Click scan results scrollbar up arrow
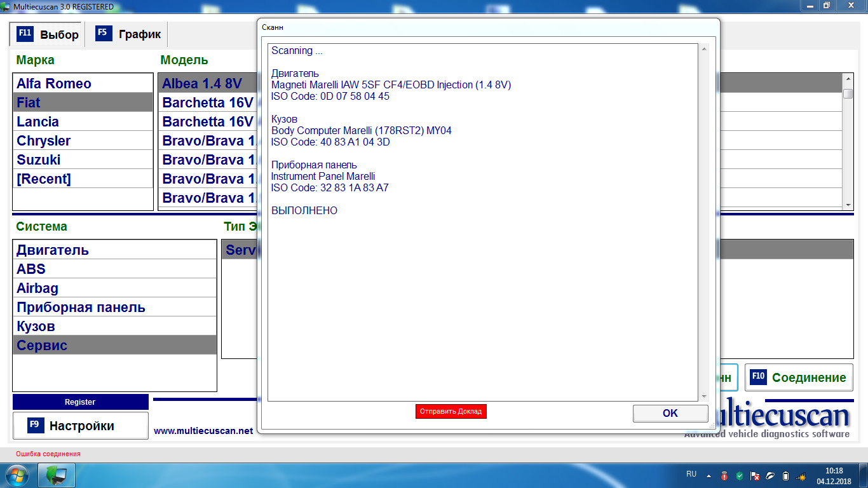The width and height of the screenshot is (868, 488). tap(703, 49)
